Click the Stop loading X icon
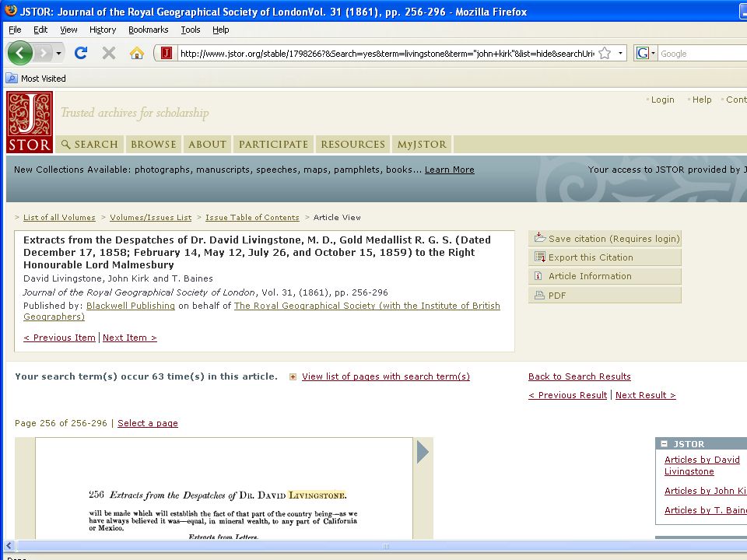Screen dimensions: 747x560 tap(109, 53)
